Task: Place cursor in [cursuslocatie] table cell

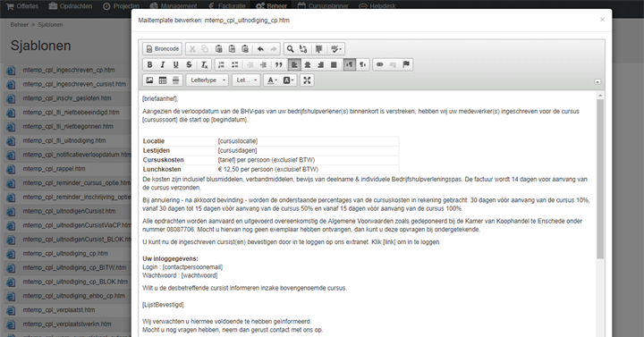Action: [308, 141]
